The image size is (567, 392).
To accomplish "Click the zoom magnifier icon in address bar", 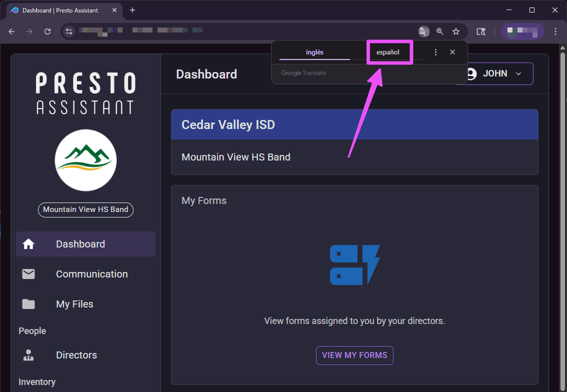I will 439,31.
